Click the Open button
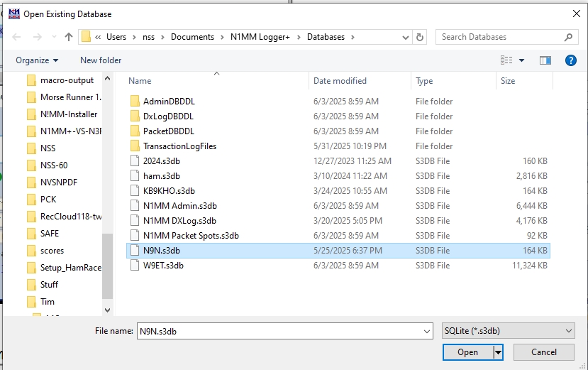The width and height of the screenshot is (588, 370). tap(467, 352)
